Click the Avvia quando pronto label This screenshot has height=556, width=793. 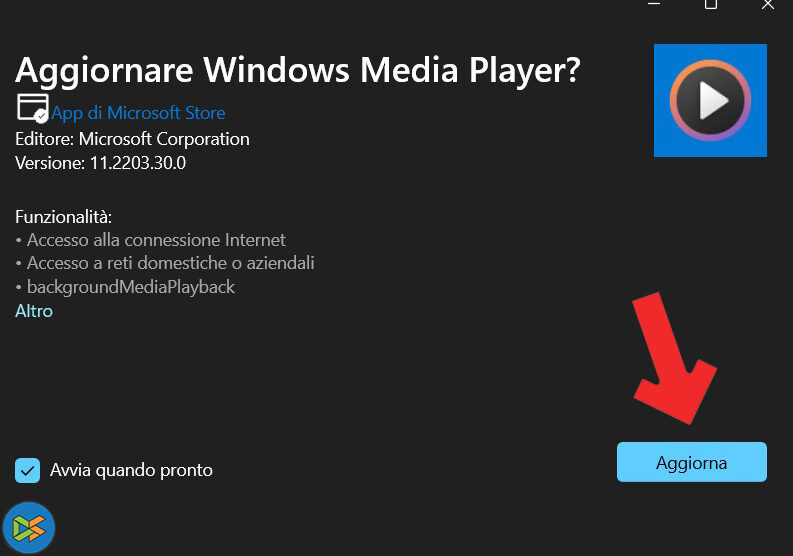[131, 471]
